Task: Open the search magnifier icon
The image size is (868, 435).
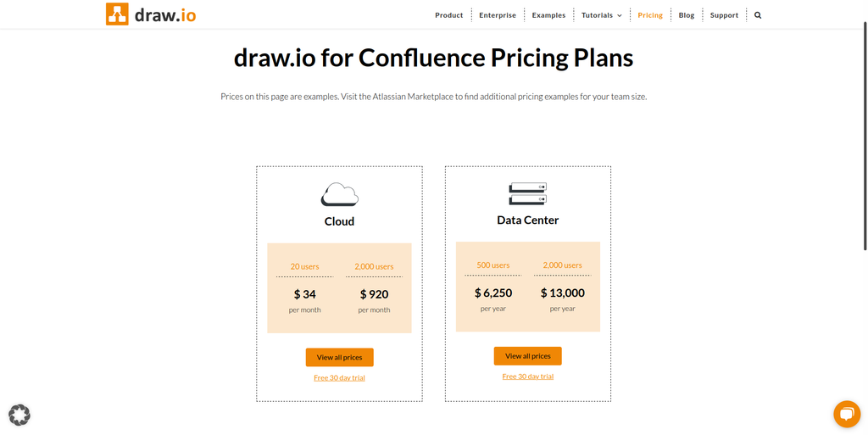Action: tap(758, 15)
